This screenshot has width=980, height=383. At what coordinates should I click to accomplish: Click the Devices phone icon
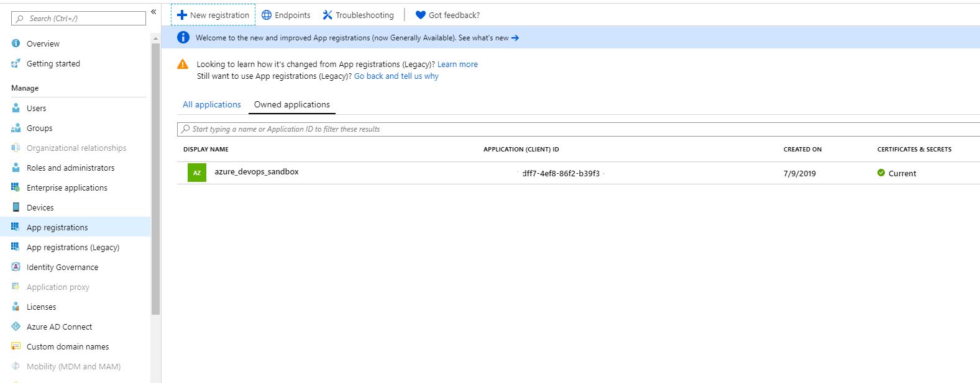16,207
